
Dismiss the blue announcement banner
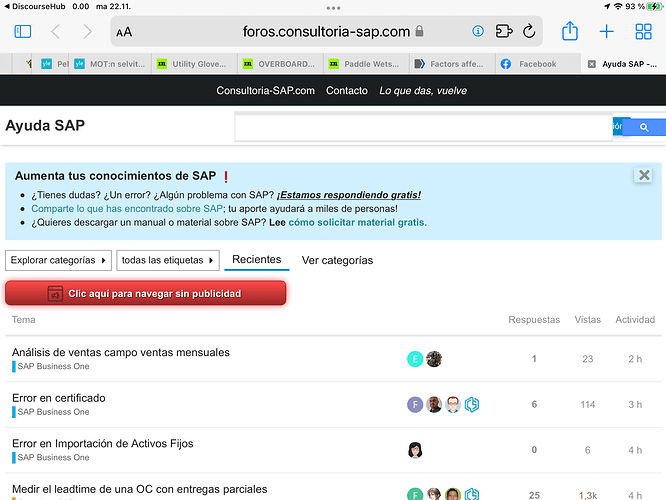(644, 175)
